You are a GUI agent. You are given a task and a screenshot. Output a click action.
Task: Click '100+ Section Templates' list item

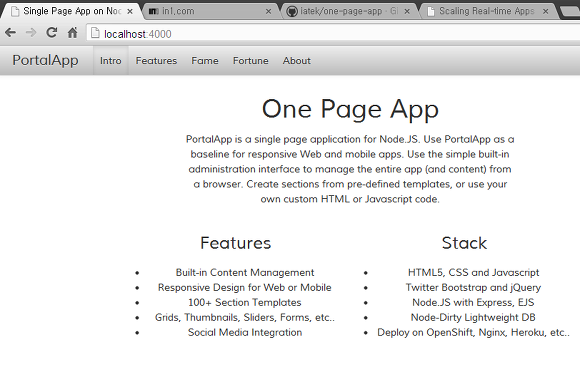point(245,303)
